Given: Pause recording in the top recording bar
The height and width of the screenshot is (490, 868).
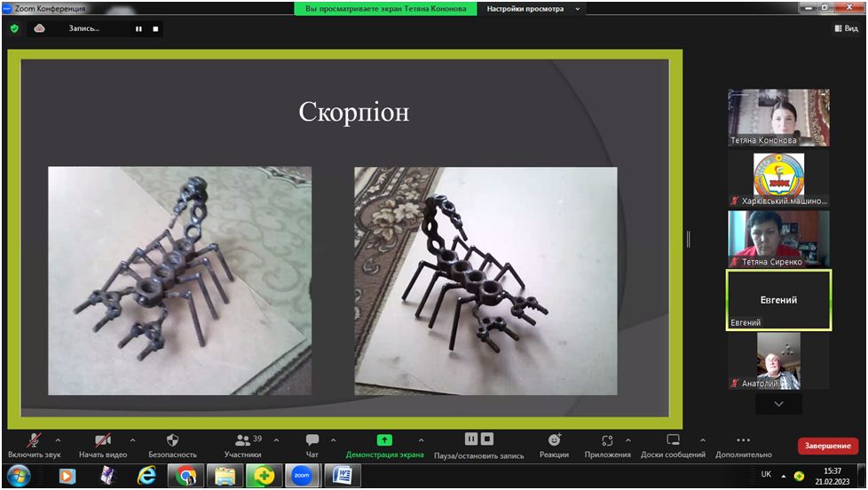Looking at the screenshot, I should (x=138, y=28).
